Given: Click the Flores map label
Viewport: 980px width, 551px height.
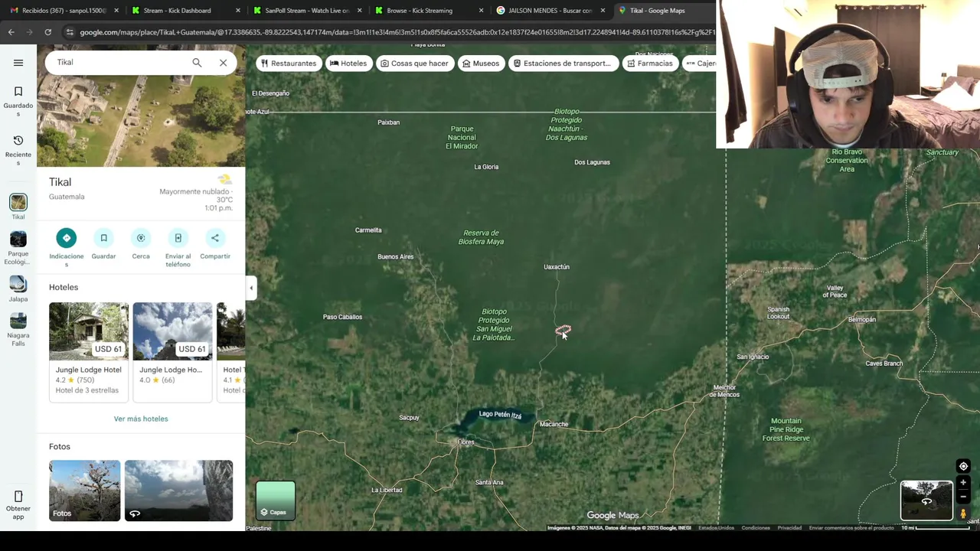Looking at the screenshot, I should (465, 442).
